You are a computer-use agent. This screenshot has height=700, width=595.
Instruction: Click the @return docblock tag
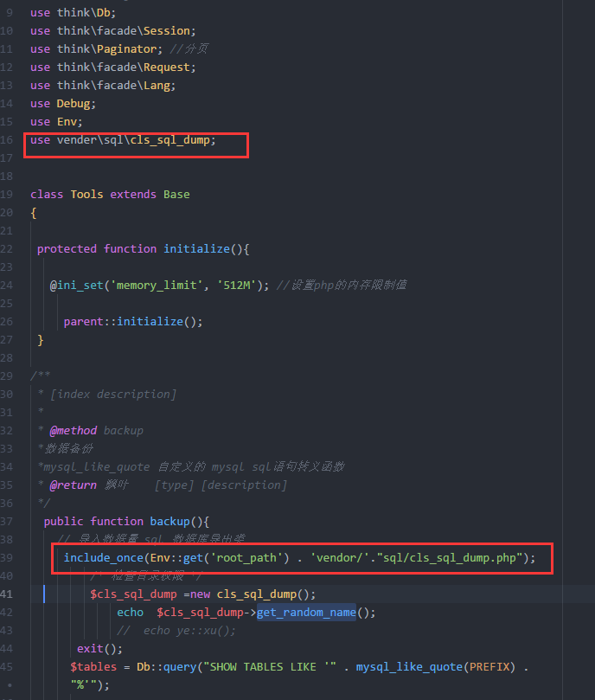pos(73,485)
